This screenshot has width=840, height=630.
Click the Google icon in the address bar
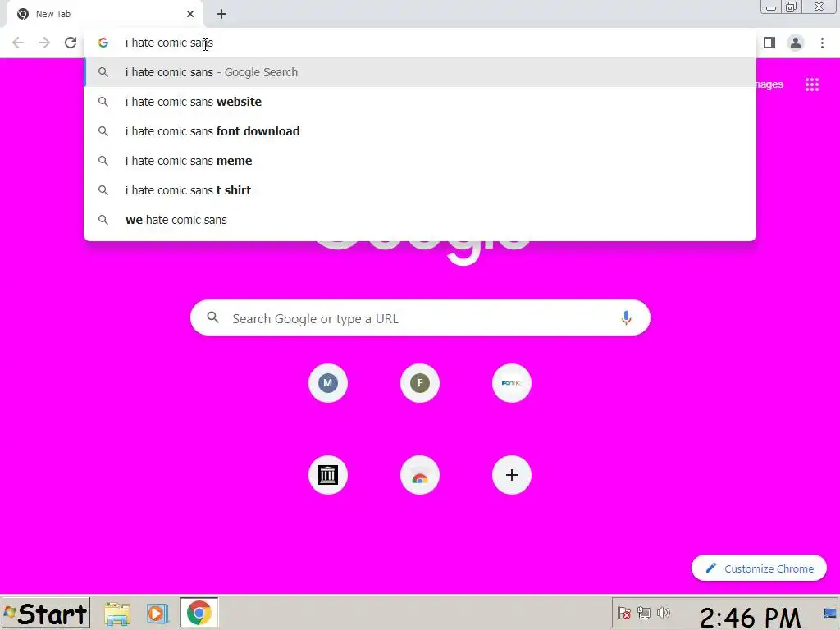click(x=103, y=43)
